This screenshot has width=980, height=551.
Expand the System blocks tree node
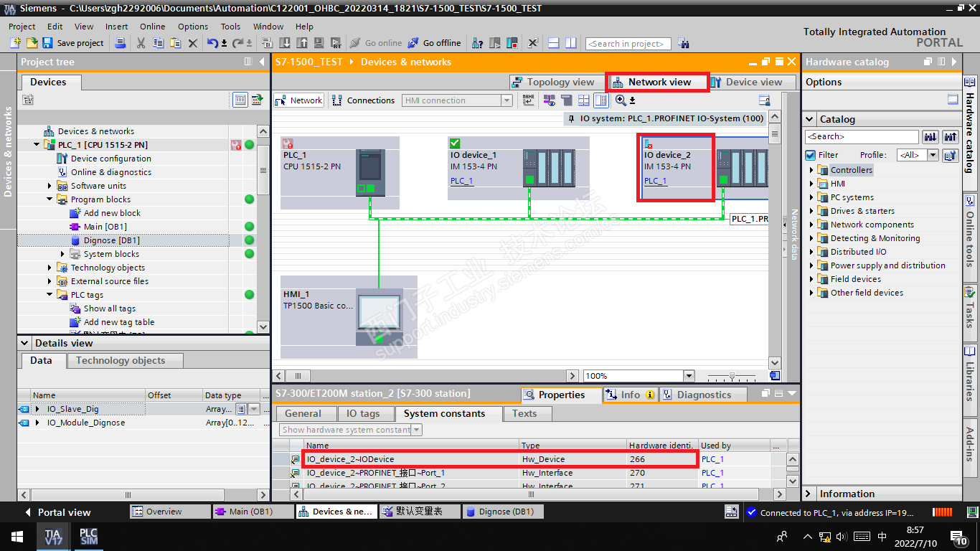pos(63,254)
